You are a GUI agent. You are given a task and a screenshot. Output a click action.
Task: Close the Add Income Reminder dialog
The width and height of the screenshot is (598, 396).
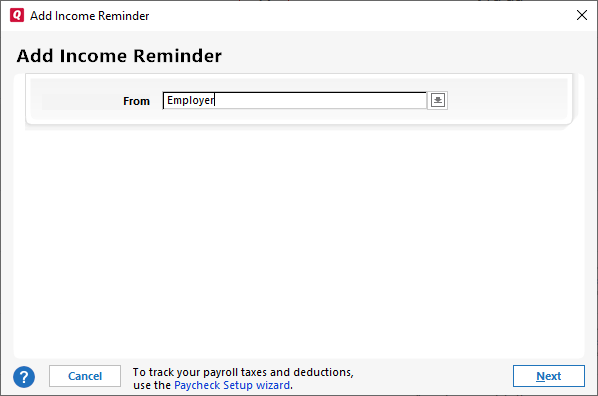[x=582, y=15]
